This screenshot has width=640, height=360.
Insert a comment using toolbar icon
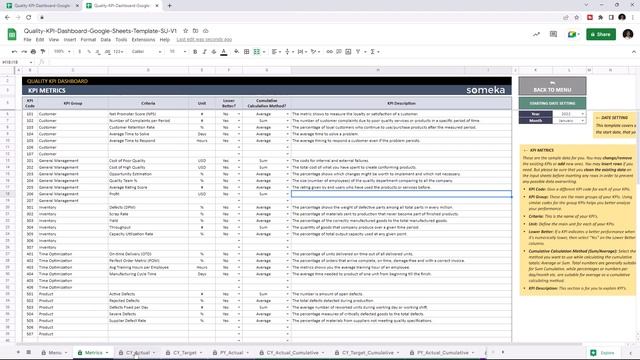[339, 52]
